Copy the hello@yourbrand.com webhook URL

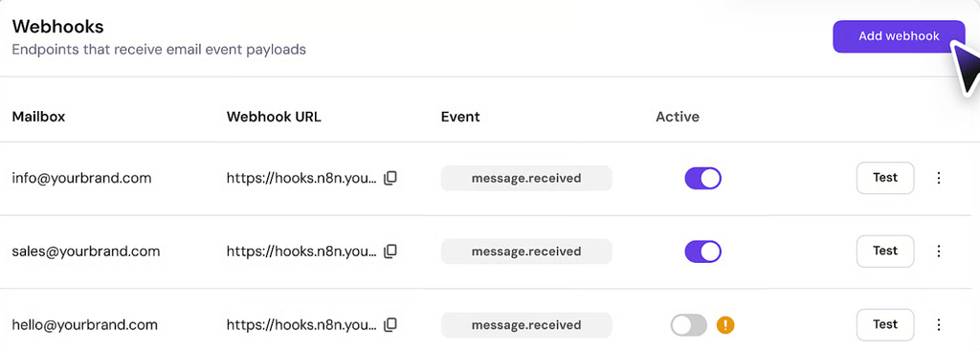(x=390, y=324)
